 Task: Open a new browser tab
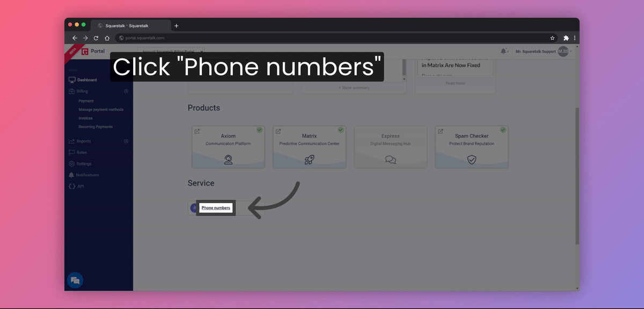pos(177,26)
